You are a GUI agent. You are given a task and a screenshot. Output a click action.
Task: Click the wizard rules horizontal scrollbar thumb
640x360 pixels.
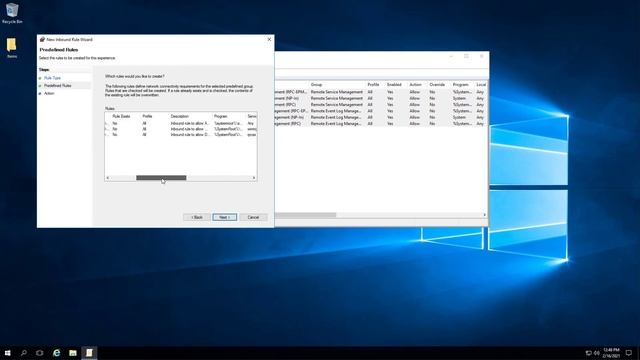pyautogui.click(x=161, y=178)
